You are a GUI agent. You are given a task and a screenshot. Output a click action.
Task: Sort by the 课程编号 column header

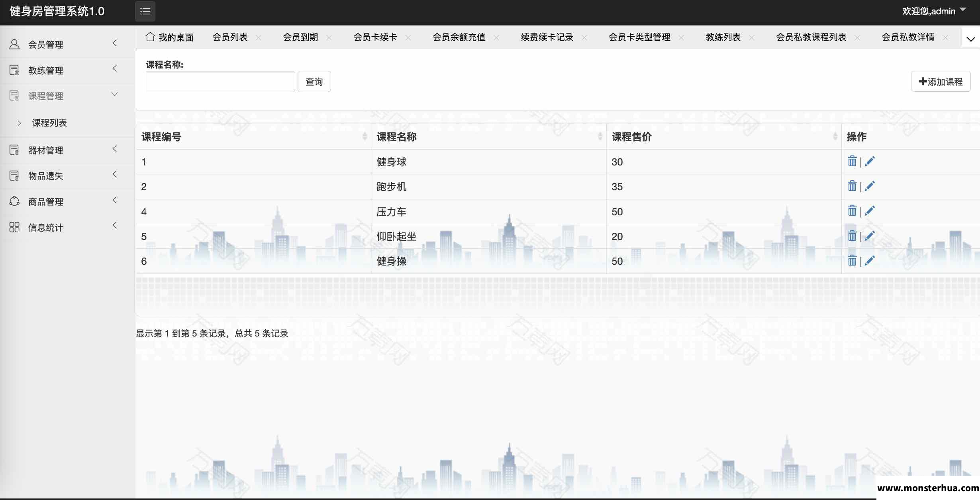253,137
